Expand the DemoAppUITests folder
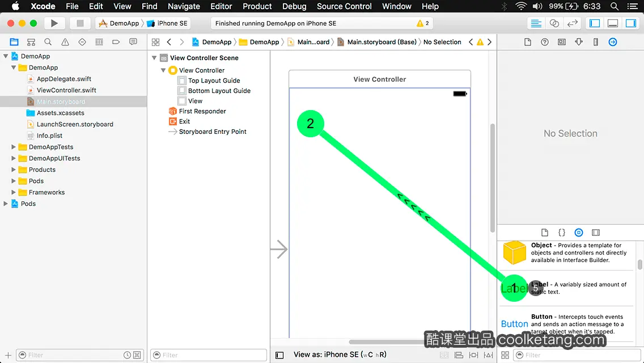The width and height of the screenshot is (644, 363). (x=14, y=158)
